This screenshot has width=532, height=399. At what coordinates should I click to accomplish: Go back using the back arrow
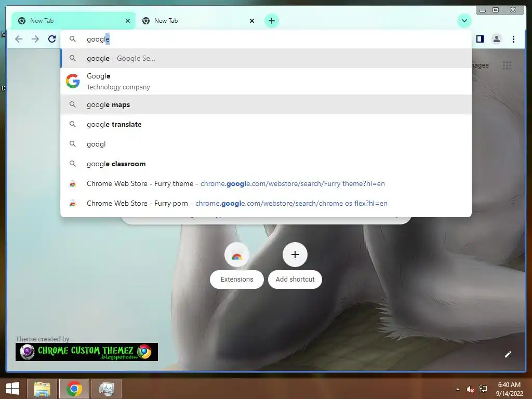19,39
